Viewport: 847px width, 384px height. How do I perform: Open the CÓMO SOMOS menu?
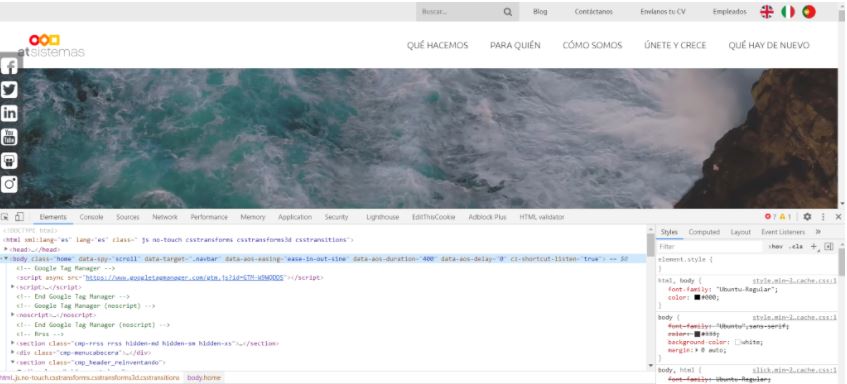click(592, 45)
